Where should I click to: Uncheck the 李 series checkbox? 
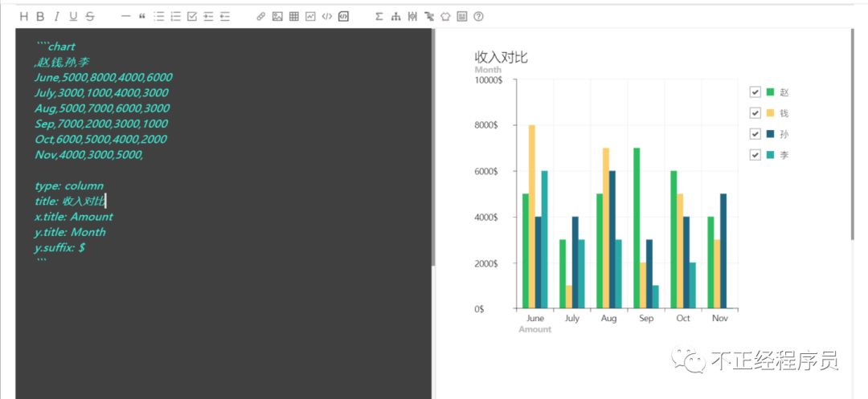pyautogui.click(x=755, y=155)
